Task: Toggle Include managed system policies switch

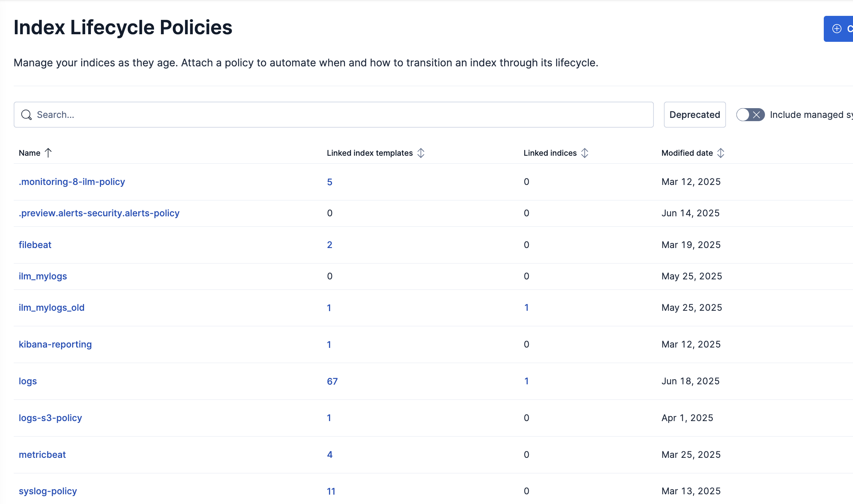Action: tap(750, 115)
